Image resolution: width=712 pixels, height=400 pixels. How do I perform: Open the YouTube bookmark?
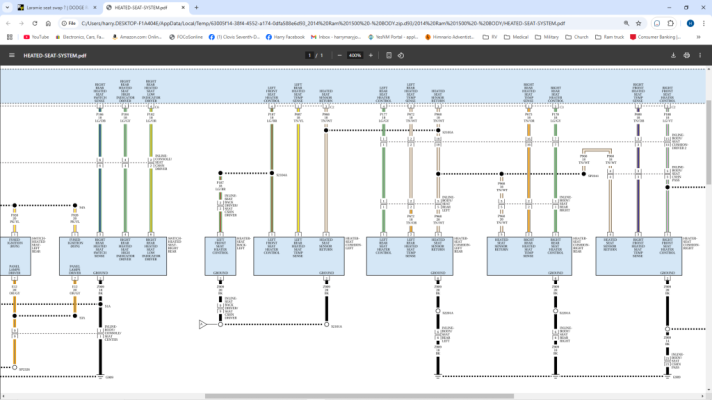point(36,37)
